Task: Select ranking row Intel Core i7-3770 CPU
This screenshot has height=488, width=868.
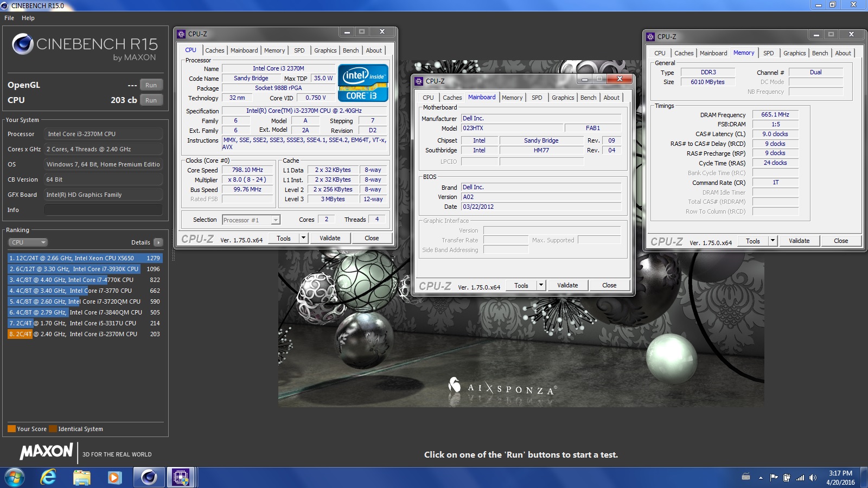Action: click(85, 291)
